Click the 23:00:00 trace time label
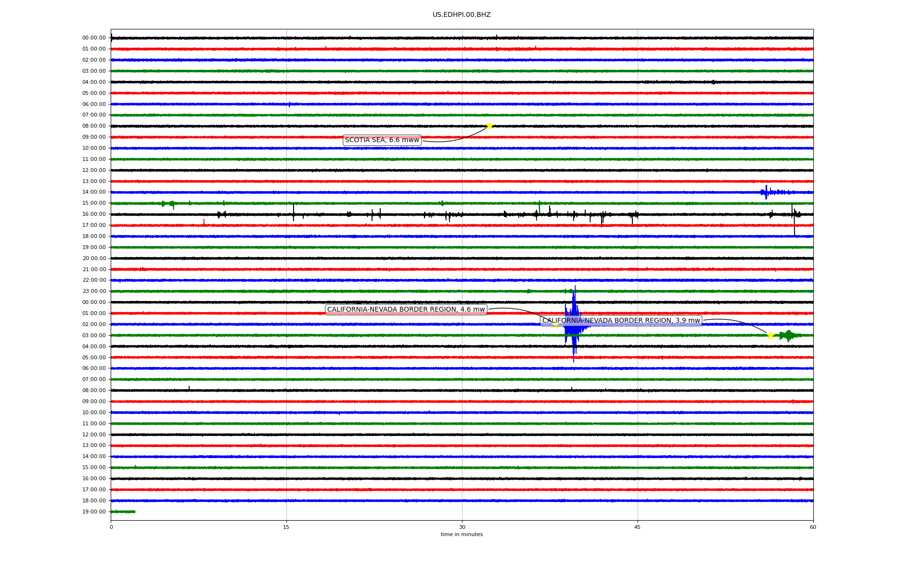This screenshot has width=924, height=578. point(94,291)
